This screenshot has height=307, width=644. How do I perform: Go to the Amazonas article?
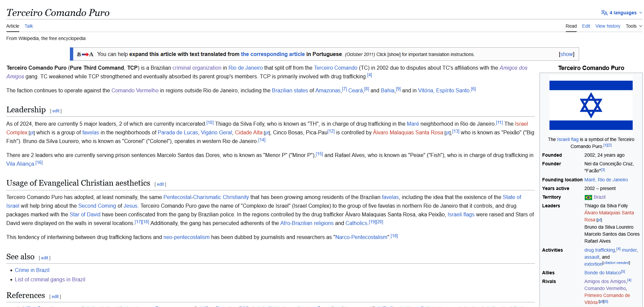pyautogui.click(x=328, y=91)
